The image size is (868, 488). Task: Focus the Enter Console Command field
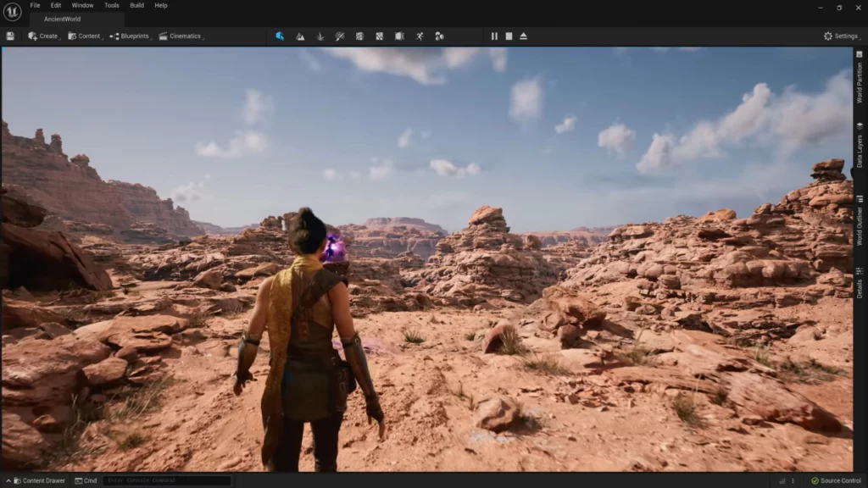[167, 480]
